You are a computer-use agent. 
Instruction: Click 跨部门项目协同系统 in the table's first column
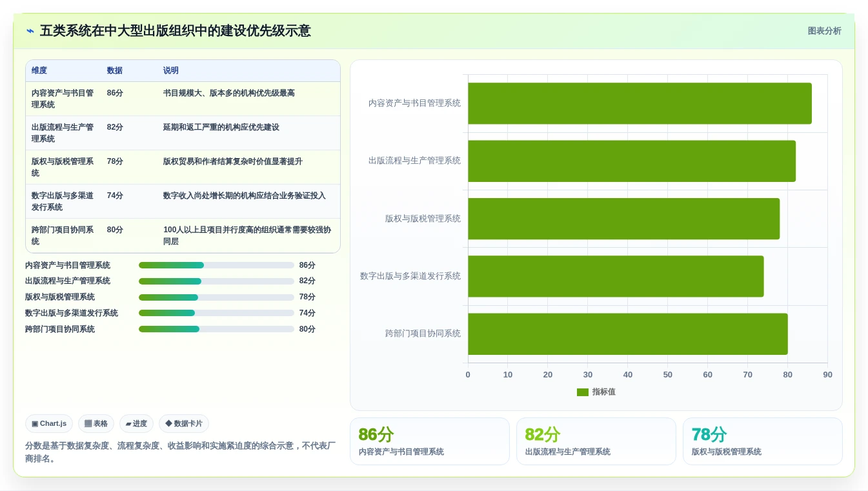63,235
